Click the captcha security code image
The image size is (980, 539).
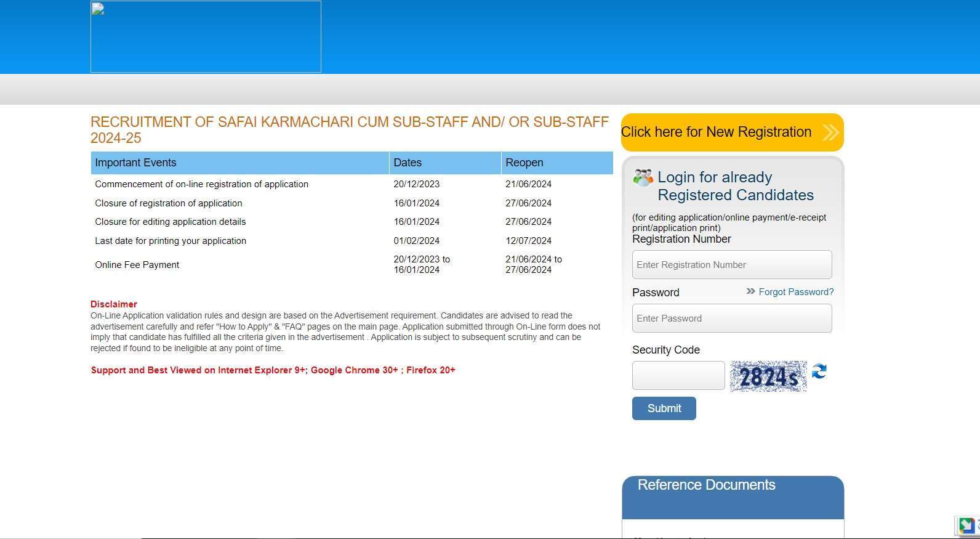click(768, 376)
